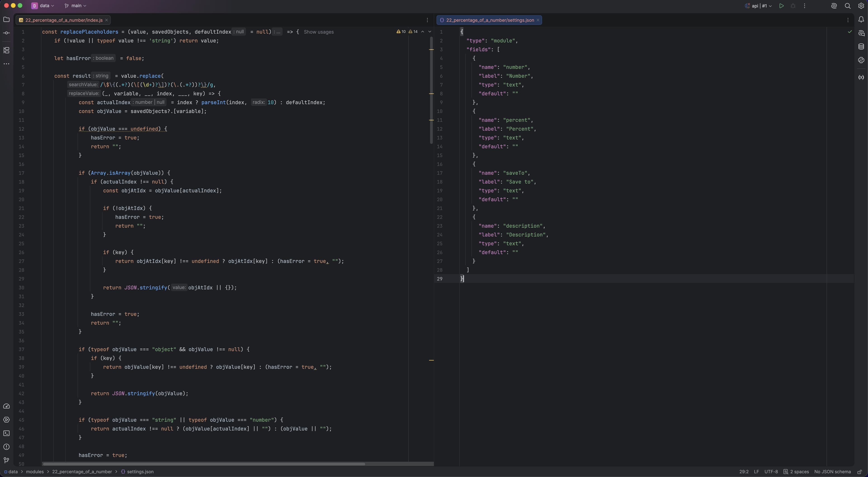868x477 pixels.
Task: Open the Project tool window folder icon
Action: pos(6,19)
